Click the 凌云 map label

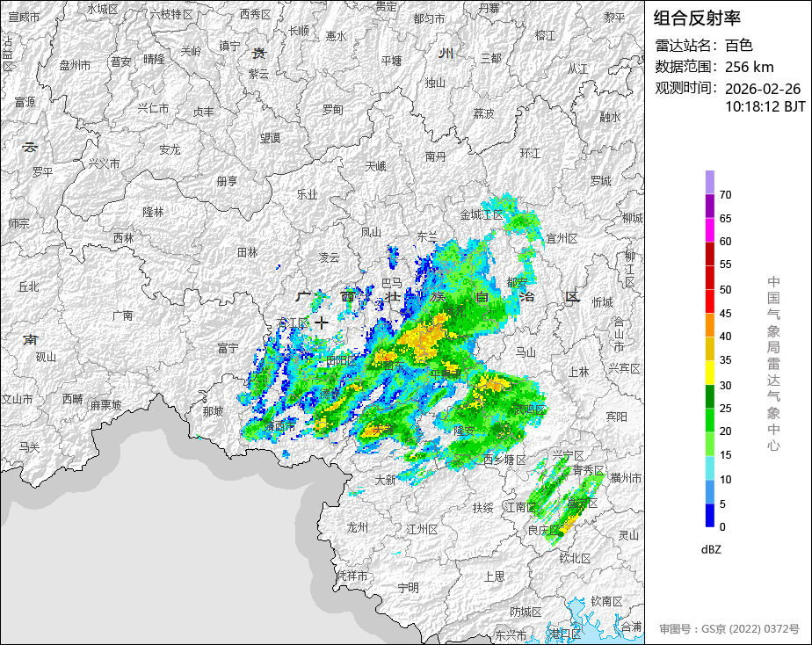point(329,257)
